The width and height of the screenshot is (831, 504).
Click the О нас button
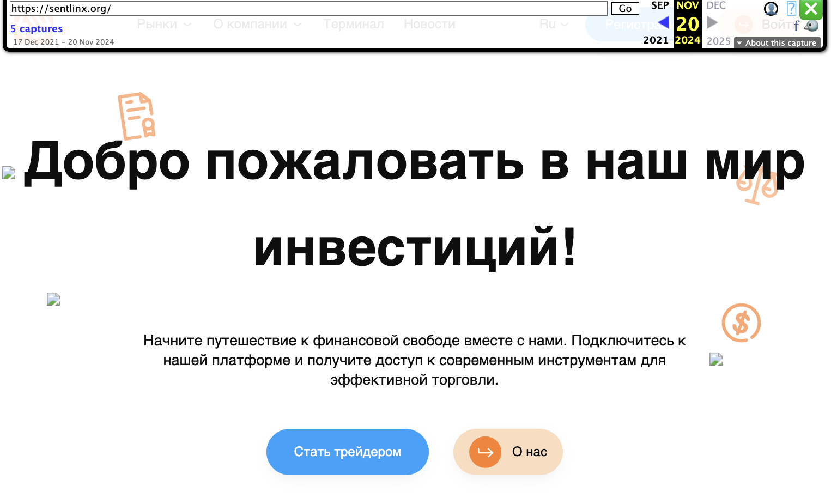click(x=508, y=452)
